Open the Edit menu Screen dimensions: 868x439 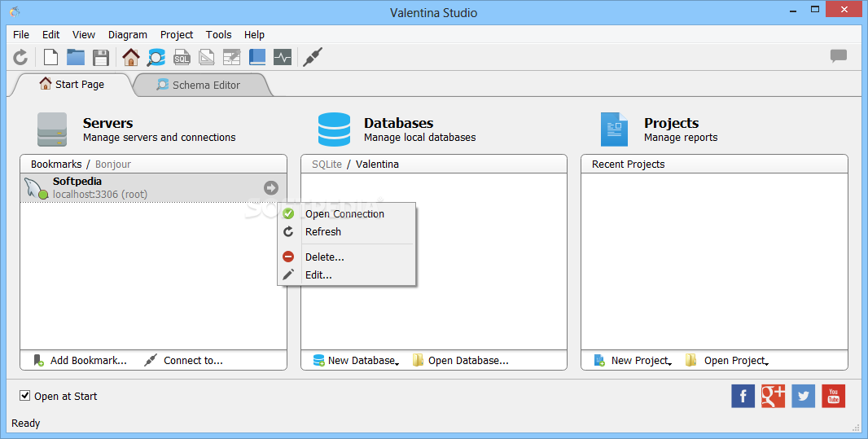tap(51, 34)
